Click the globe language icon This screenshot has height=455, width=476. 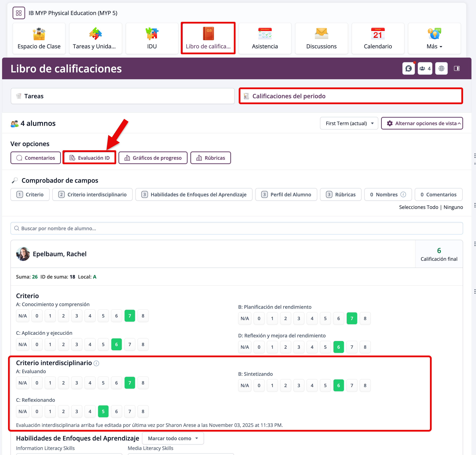click(x=441, y=69)
